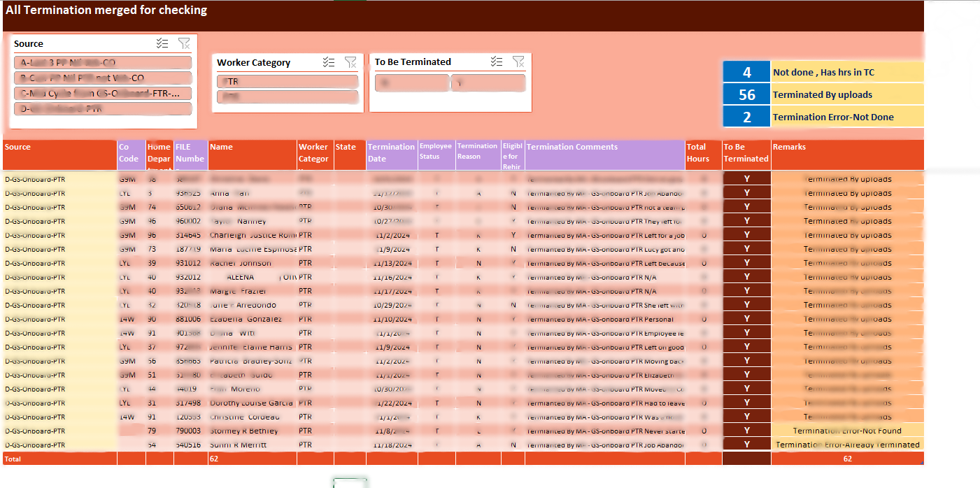The width and height of the screenshot is (980, 488).
Task: Select the first Source slicer item starting with A-
Action: click(103, 62)
